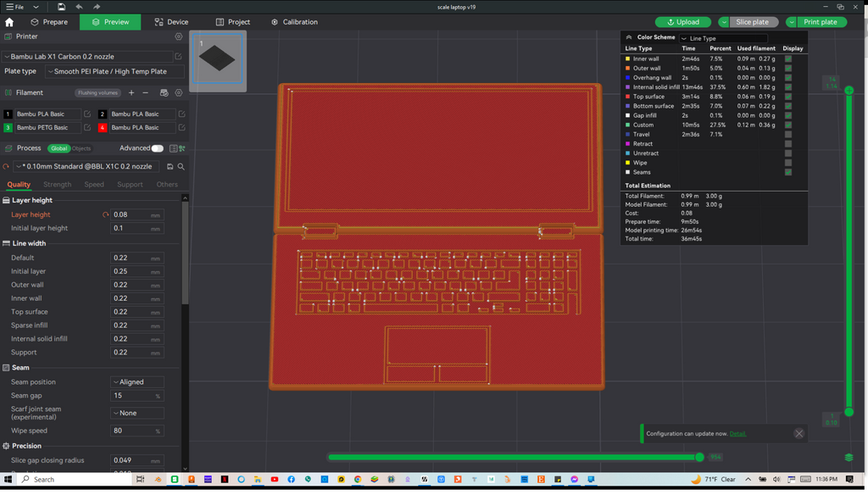Enable Wipe display checkbox
The width and height of the screenshot is (868, 495).
[787, 163]
